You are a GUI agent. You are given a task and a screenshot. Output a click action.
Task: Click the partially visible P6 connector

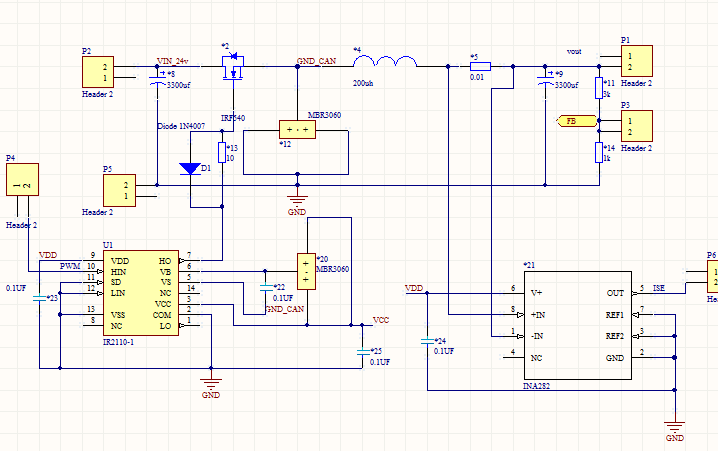(x=713, y=276)
